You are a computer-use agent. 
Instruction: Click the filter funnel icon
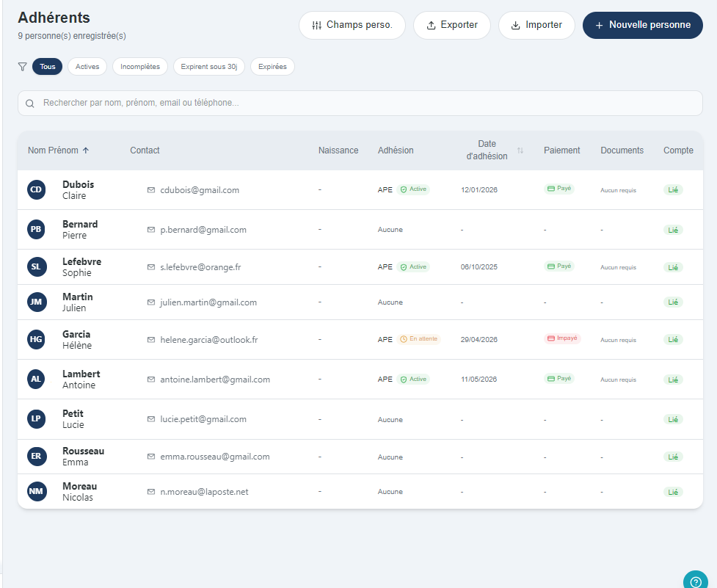point(23,67)
